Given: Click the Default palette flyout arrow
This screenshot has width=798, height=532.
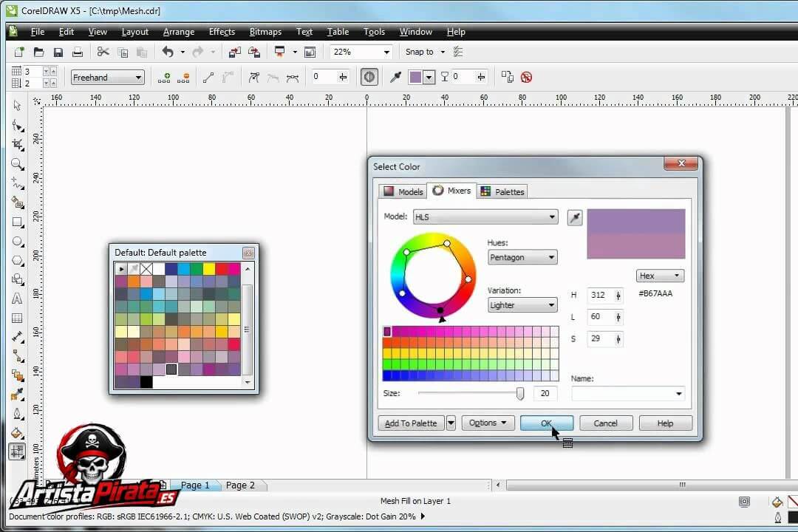Looking at the screenshot, I should tap(121, 268).
